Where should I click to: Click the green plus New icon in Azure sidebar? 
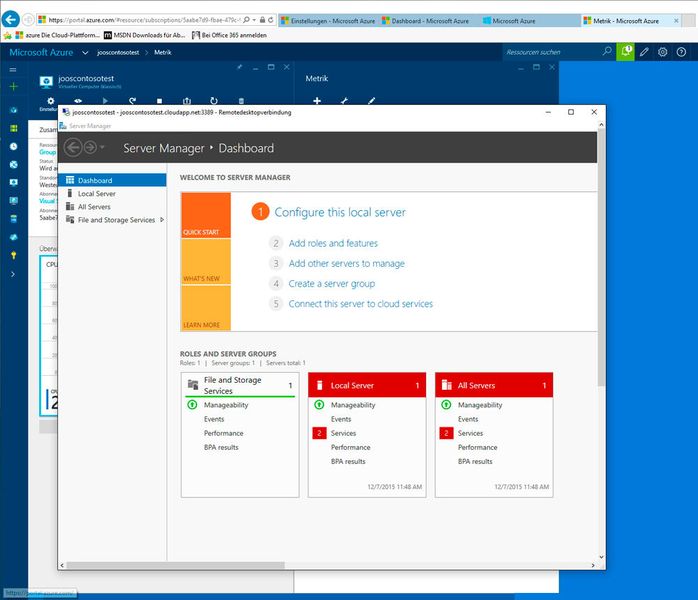(x=13, y=88)
